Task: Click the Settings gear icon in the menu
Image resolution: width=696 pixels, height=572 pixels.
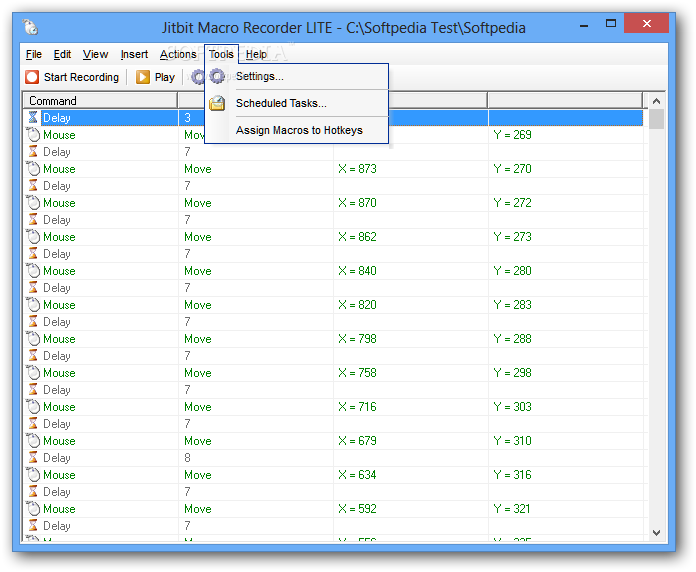Action: [x=217, y=76]
